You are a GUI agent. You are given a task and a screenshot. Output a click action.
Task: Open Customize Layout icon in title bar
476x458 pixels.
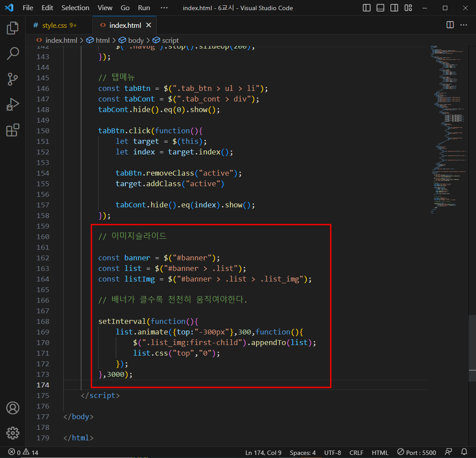tap(408, 8)
